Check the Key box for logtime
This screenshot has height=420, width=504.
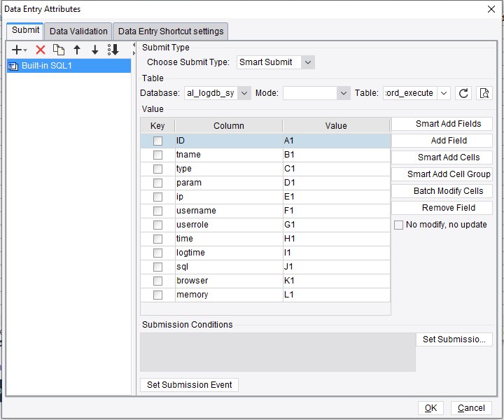point(157,253)
